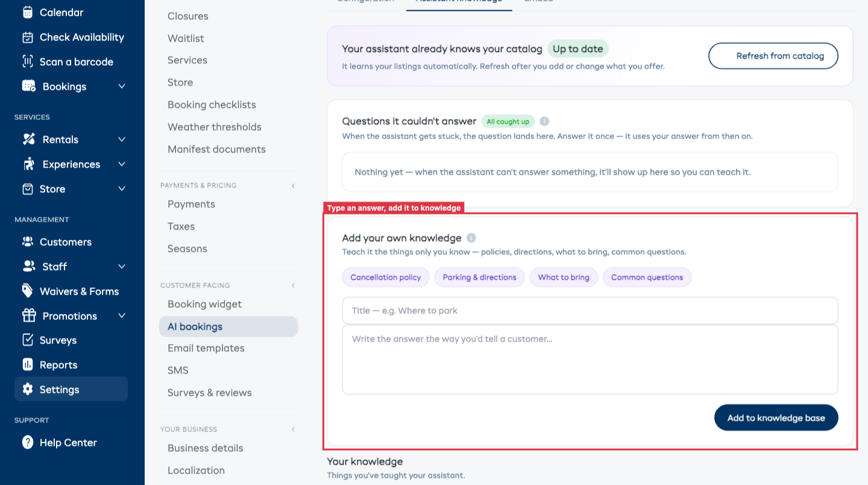The width and height of the screenshot is (868, 485).
Task: Click the Customers people icon
Action: pos(28,242)
